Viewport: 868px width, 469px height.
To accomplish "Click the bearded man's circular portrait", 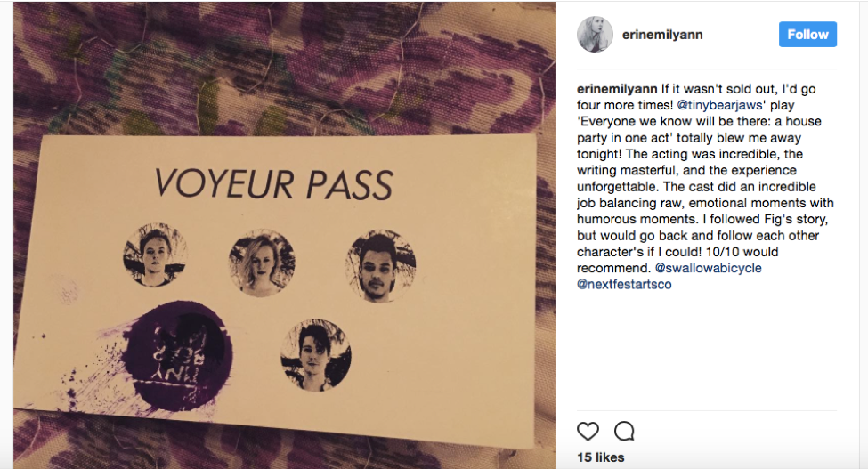I will coord(381,267).
